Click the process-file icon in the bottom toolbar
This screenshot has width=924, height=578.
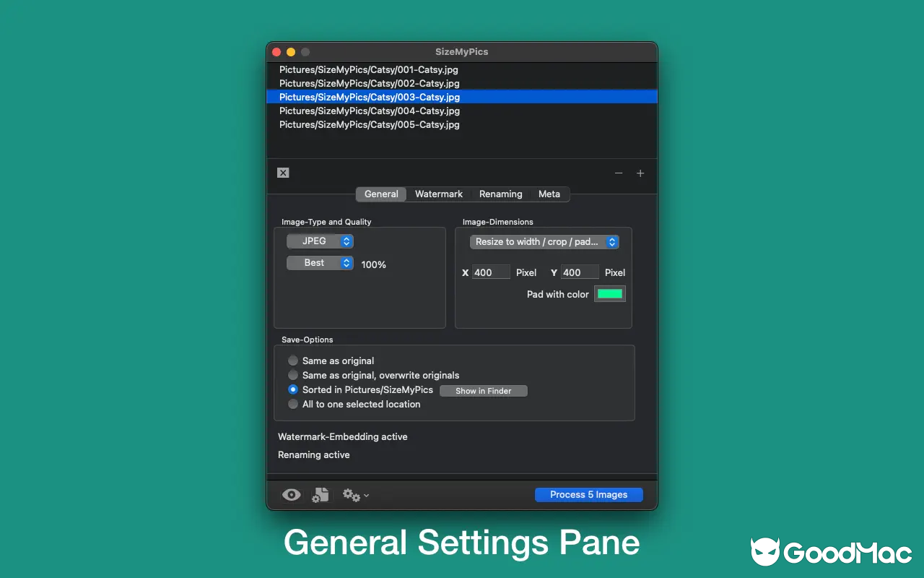320,494
